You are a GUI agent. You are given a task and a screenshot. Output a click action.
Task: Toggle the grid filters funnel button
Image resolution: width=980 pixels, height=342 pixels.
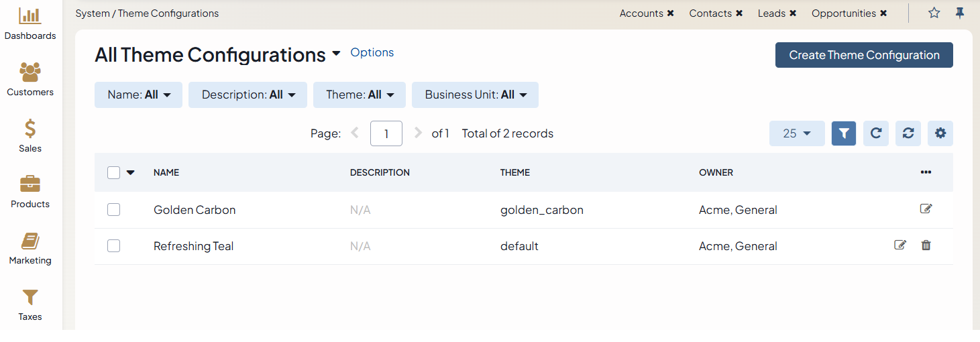click(x=843, y=133)
